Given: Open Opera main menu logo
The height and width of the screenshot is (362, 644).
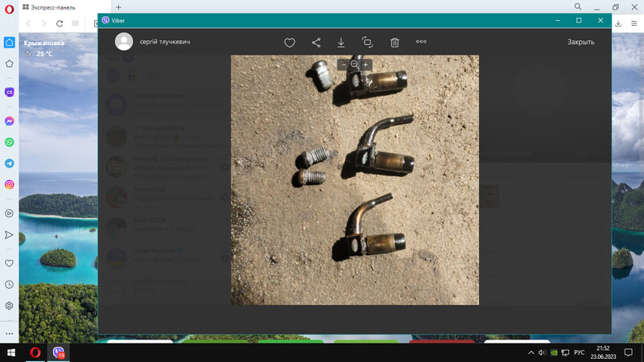Looking at the screenshot, I should (x=9, y=9).
